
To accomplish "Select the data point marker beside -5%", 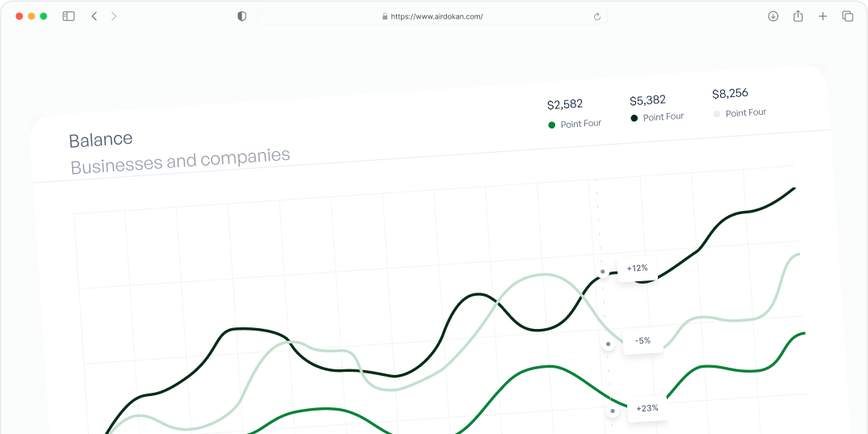I will 608,344.
